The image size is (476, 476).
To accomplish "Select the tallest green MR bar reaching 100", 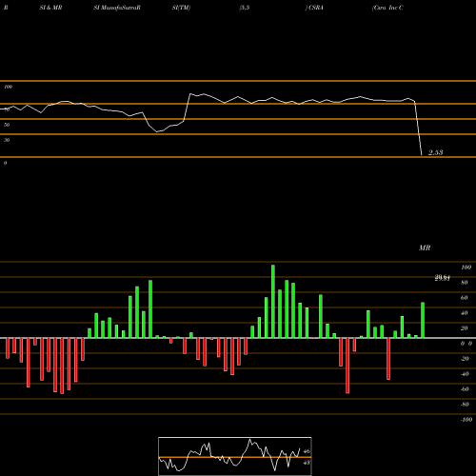I will click(x=273, y=302).
